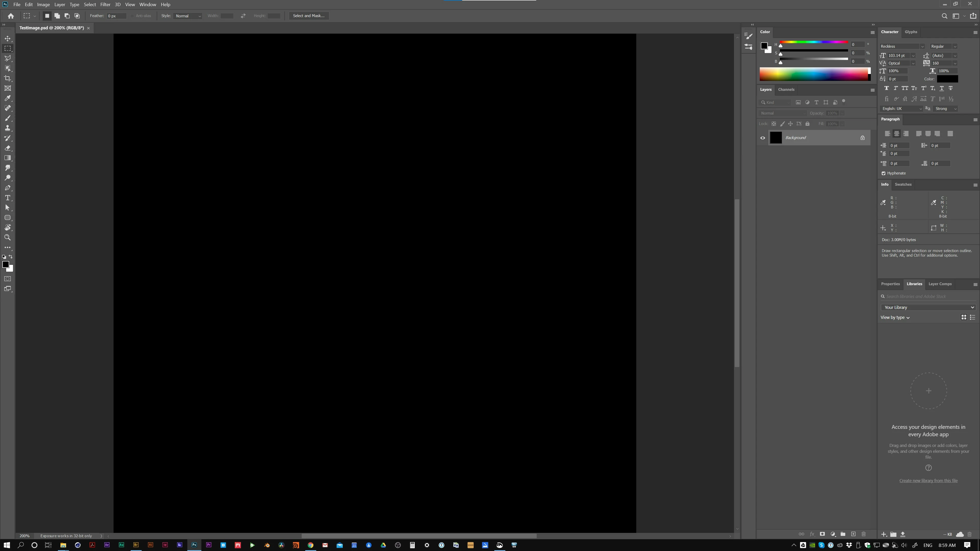Uncheck the Hyphenate checkbox

(884, 173)
